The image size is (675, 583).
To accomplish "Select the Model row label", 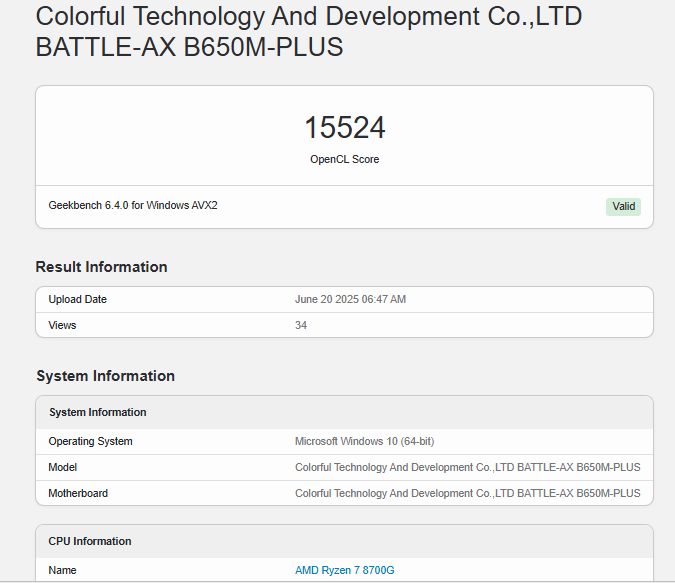I will click(62, 467).
